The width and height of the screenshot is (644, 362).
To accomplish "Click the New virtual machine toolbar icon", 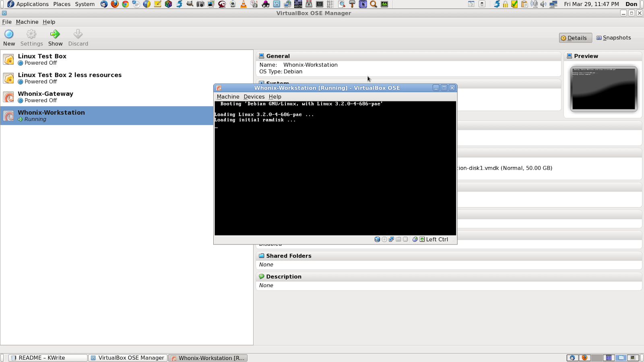I will coord(9,38).
